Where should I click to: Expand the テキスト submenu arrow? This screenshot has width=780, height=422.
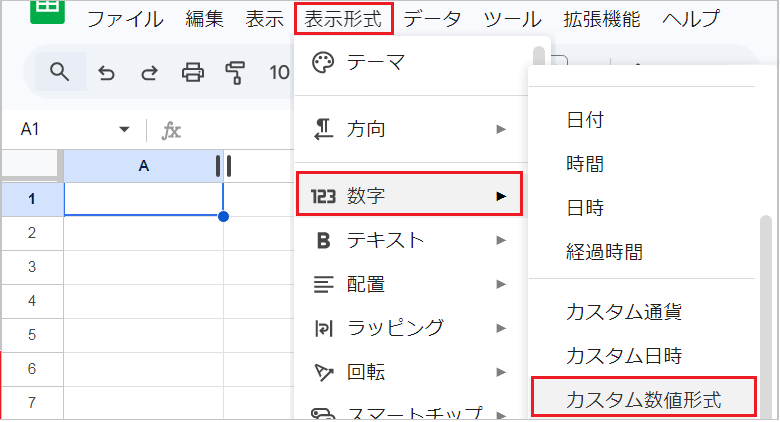pos(501,240)
